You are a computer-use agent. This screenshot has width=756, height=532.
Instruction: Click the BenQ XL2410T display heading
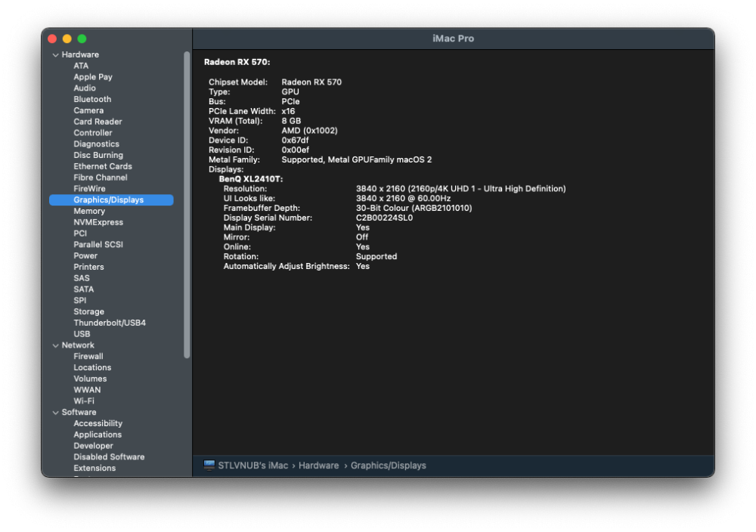tap(251, 179)
